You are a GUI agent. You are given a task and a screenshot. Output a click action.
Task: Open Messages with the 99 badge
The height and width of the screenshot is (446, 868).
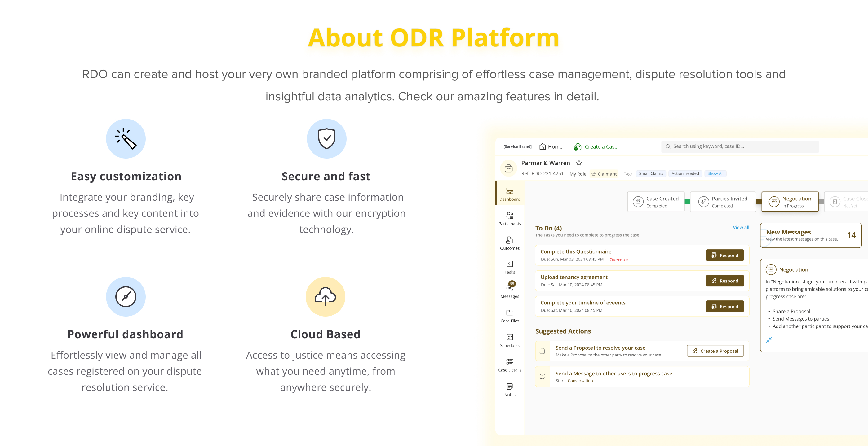(x=509, y=291)
